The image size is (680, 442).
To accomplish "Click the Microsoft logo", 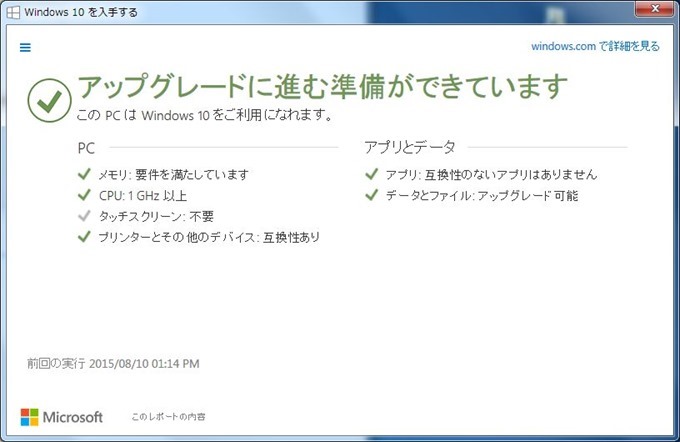I will tap(62, 417).
